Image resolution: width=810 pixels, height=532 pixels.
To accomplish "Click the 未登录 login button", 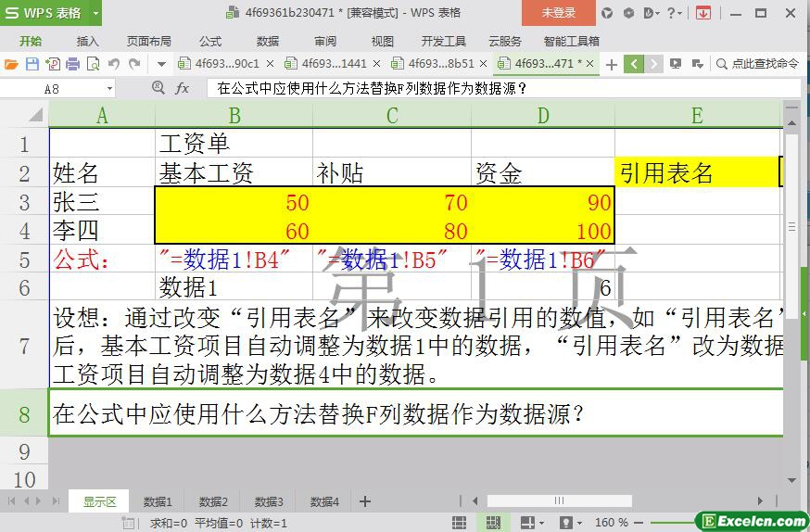I will pyautogui.click(x=558, y=13).
